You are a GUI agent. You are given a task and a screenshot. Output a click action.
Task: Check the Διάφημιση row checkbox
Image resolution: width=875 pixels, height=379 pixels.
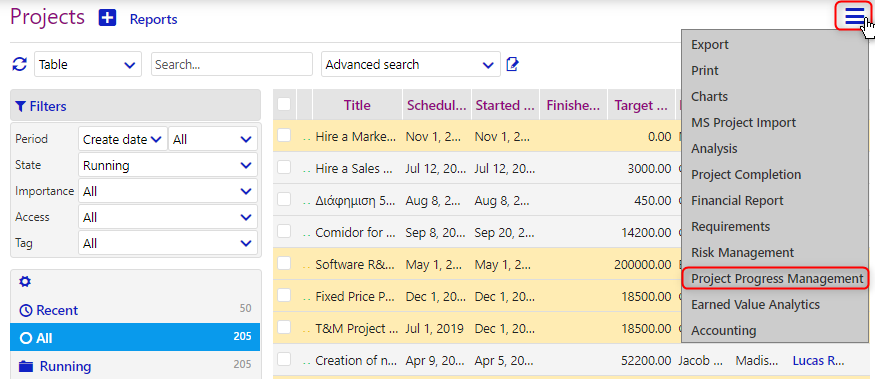pos(284,199)
